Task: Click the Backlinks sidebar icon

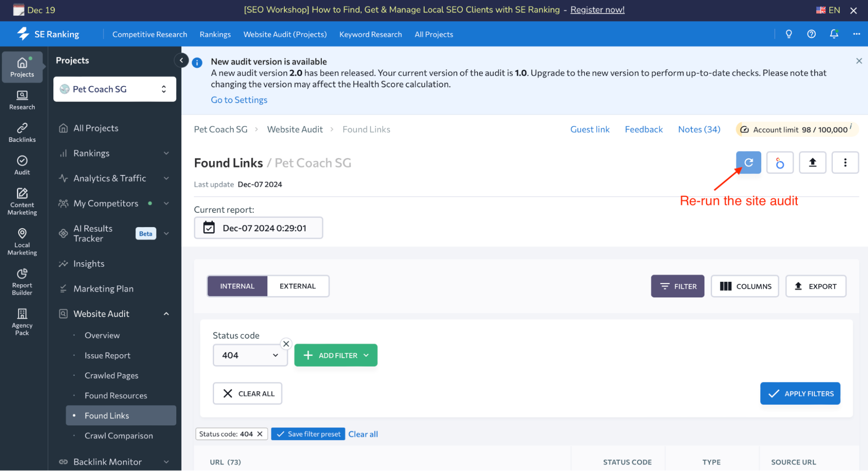Action: (x=22, y=133)
